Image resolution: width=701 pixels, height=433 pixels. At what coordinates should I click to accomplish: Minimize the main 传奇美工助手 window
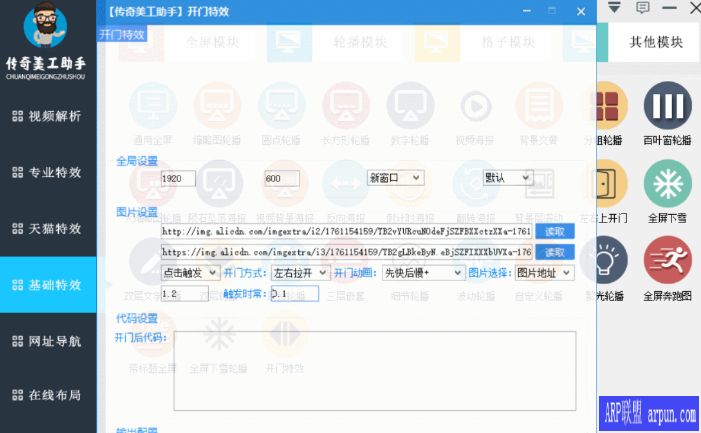point(669,8)
